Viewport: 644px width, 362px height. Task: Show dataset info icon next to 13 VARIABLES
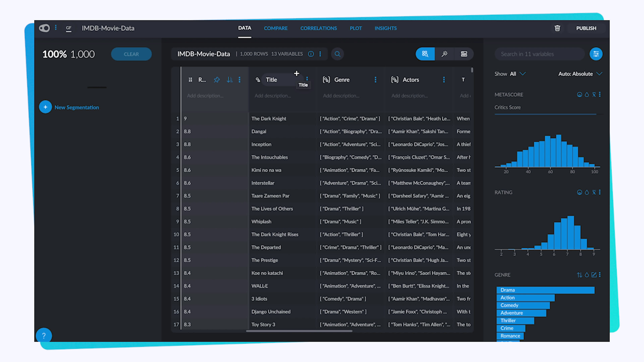pyautogui.click(x=310, y=54)
